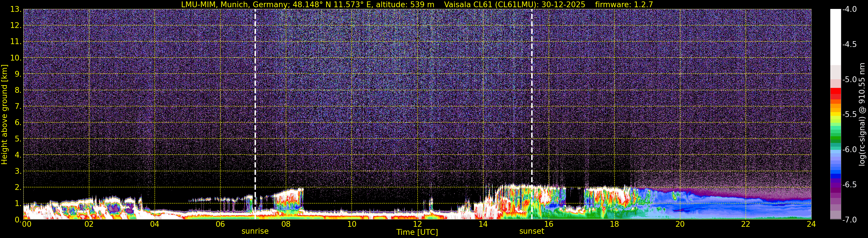868x238 pixels.
Task: Click the '10.' height axis tick label
Action: tap(16, 58)
